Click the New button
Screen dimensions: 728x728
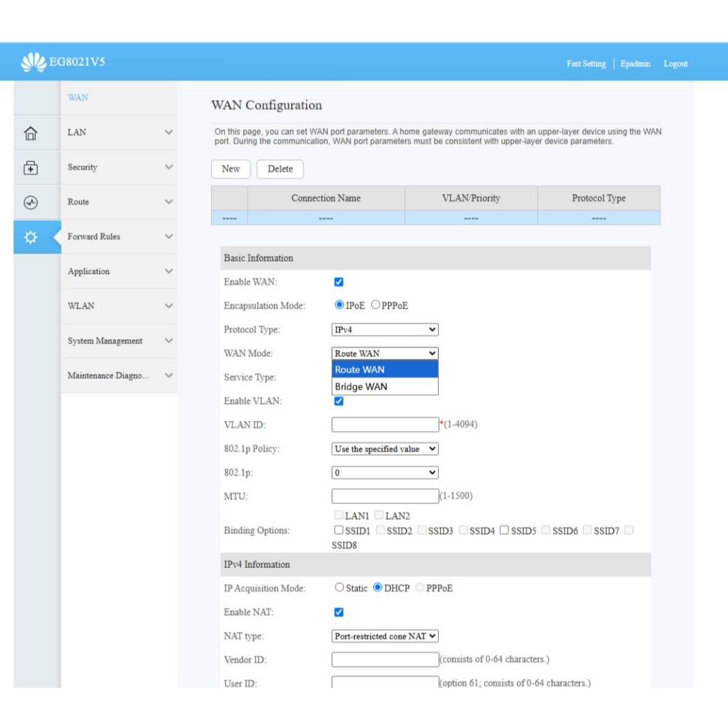pos(231,169)
